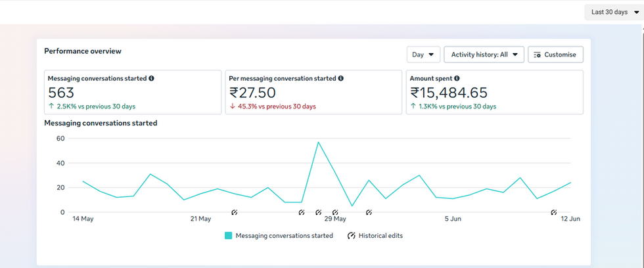
Task: Open the Activity history: All dropdown
Action: coord(484,55)
